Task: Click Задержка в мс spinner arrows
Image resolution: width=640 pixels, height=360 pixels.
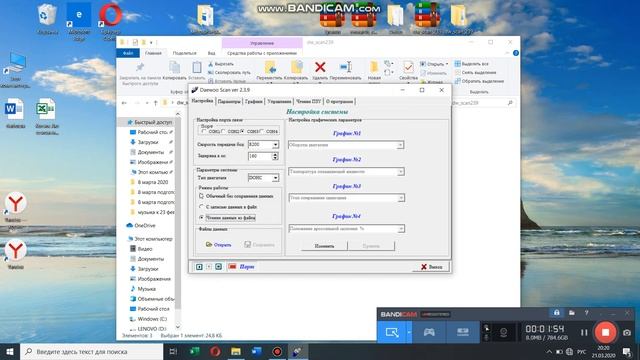Action: tap(275, 156)
